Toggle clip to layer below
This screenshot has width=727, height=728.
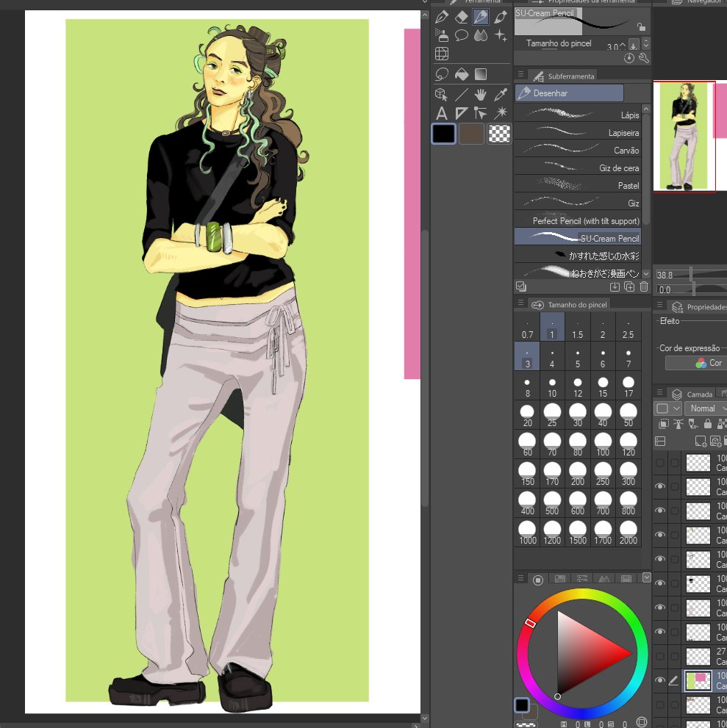[665, 423]
